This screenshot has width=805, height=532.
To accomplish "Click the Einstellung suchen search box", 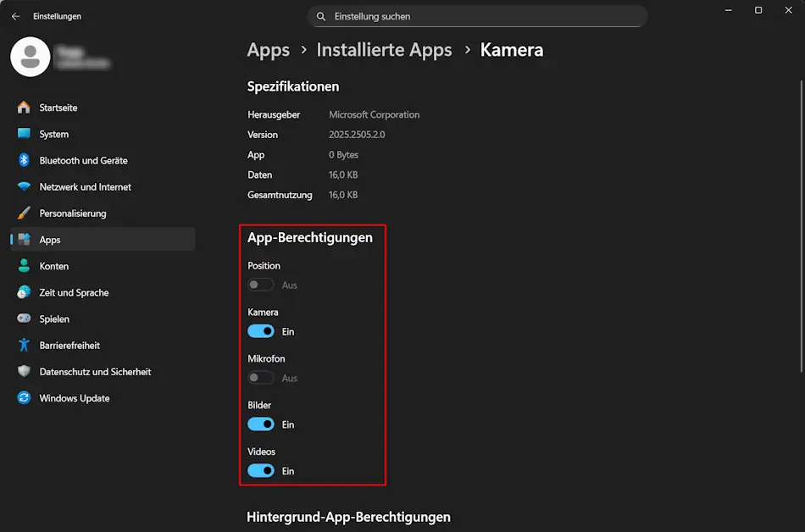I will tap(477, 16).
